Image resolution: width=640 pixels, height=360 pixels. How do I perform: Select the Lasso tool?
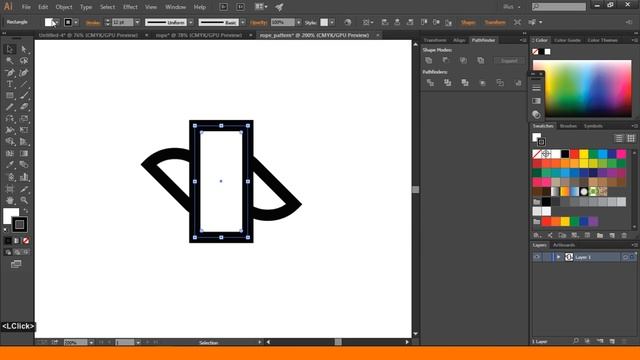(x=24, y=61)
